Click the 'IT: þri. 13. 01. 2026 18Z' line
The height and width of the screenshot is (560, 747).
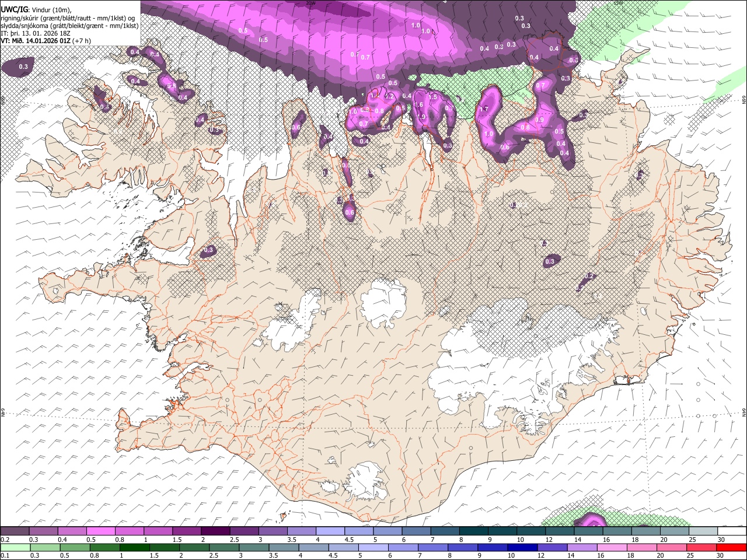pos(36,33)
